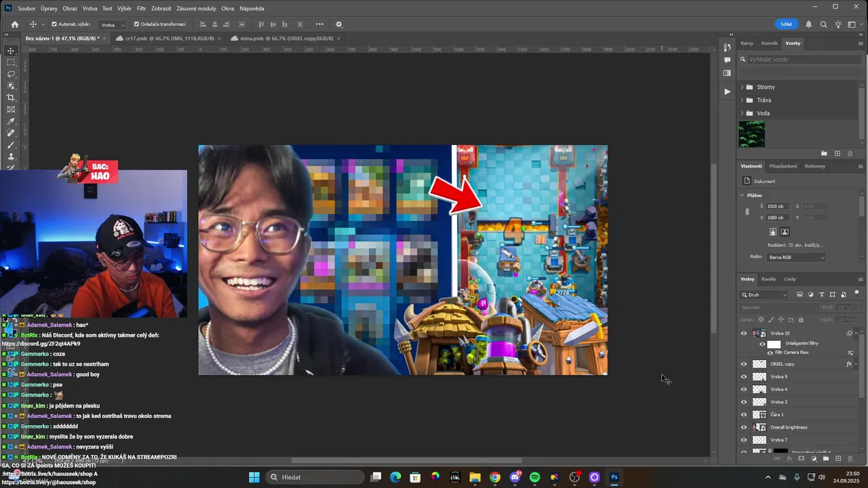The height and width of the screenshot is (488, 868).
Task: Open the Filtr menu
Action: (141, 8)
